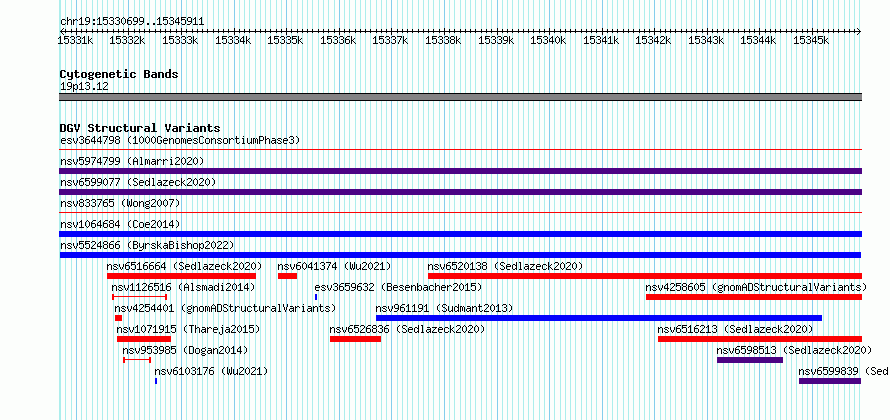The width and height of the screenshot is (890, 420).
Task: Click the 15345k ruler tick label
Action: point(811,40)
